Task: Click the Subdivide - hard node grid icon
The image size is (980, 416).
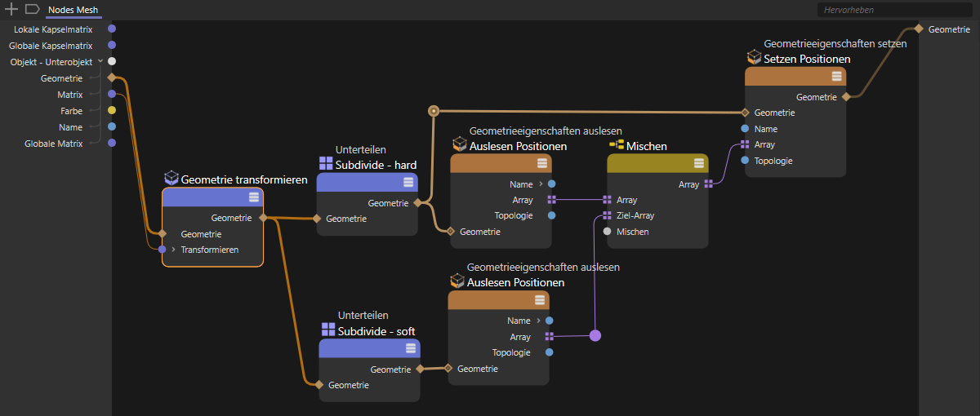Action: [x=326, y=164]
